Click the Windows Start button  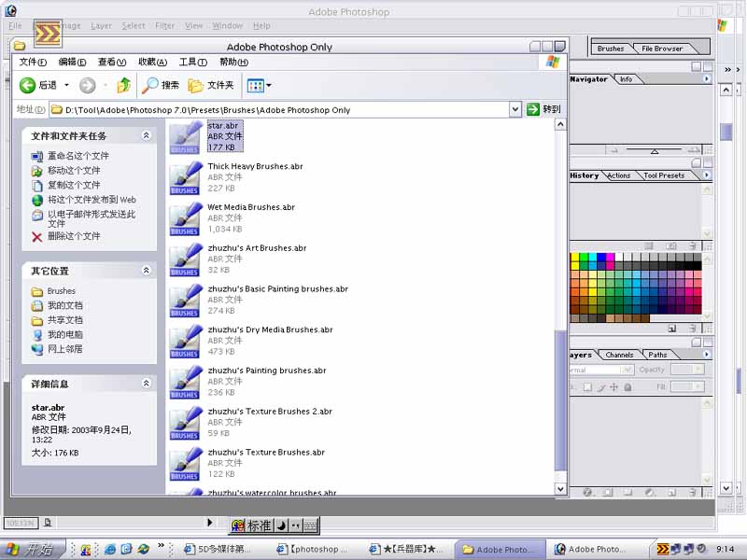click(33, 550)
